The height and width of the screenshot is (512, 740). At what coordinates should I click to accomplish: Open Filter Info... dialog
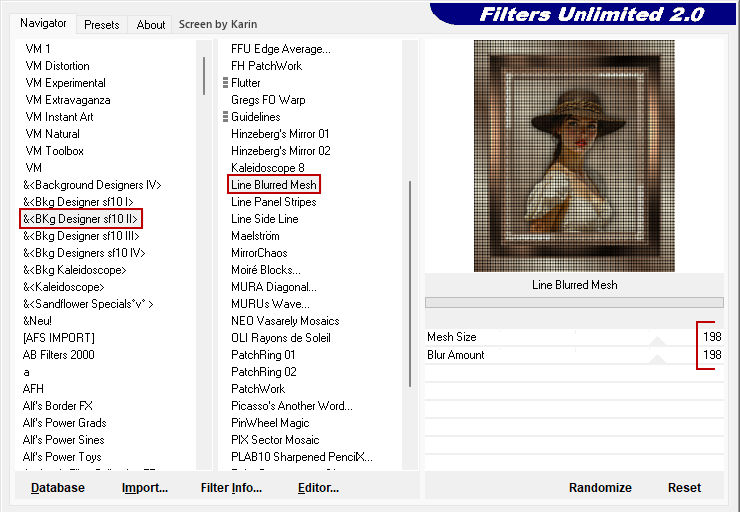[x=231, y=488]
